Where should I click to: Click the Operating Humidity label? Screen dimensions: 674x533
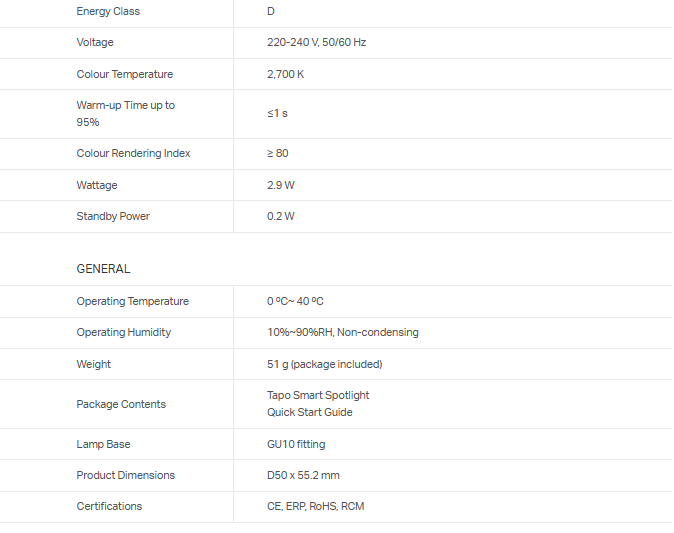123,333
